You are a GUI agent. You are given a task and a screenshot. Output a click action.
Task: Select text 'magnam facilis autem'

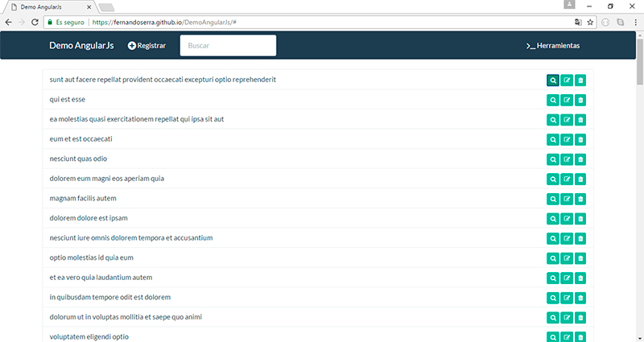tap(83, 198)
